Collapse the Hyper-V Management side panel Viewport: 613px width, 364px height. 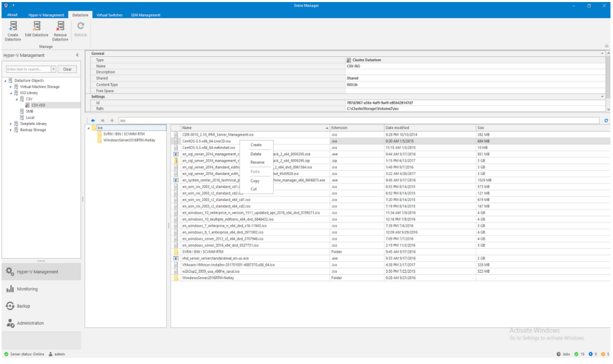pyautogui.click(x=77, y=55)
